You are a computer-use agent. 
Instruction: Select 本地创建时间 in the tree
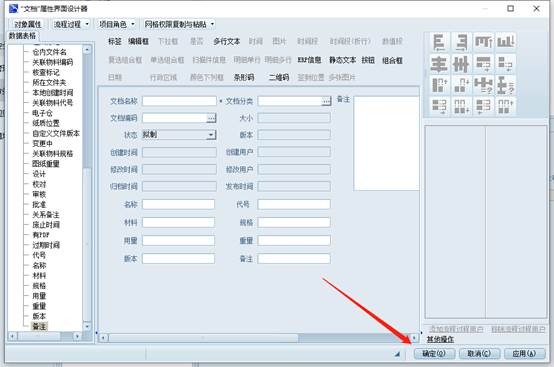(x=53, y=93)
